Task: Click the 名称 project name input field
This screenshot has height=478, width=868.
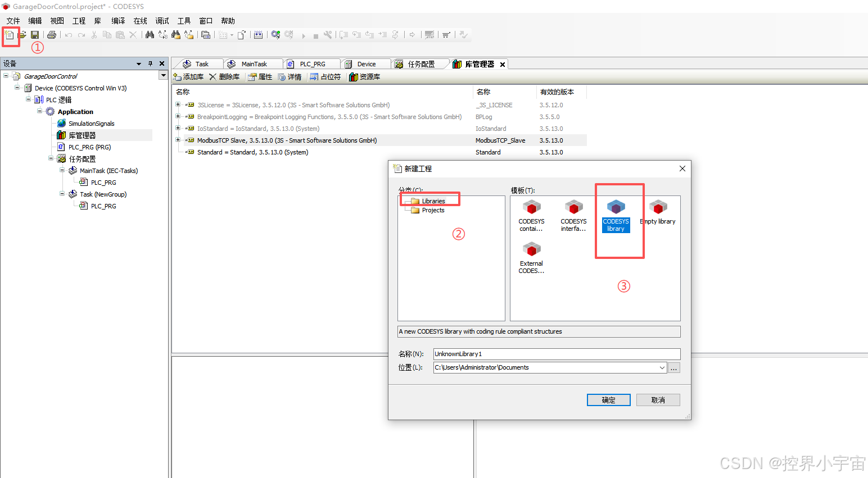Action: tap(557, 354)
